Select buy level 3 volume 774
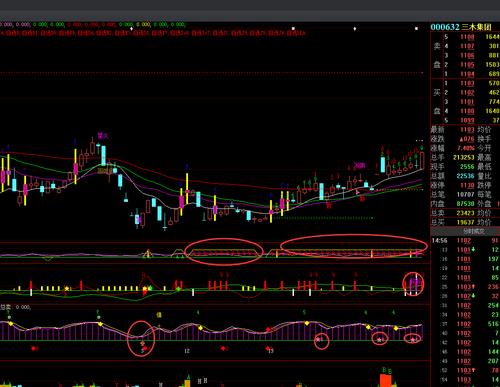This screenshot has height=387, width=500. coord(494,102)
